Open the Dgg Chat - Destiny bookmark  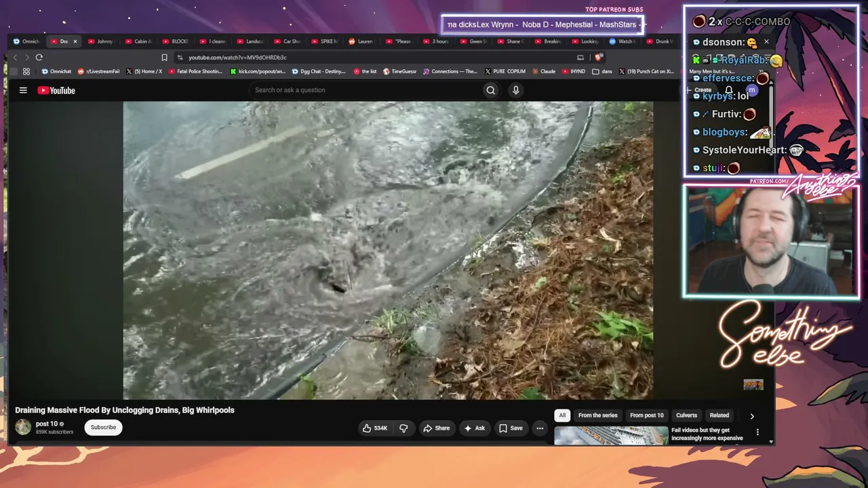(x=319, y=71)
